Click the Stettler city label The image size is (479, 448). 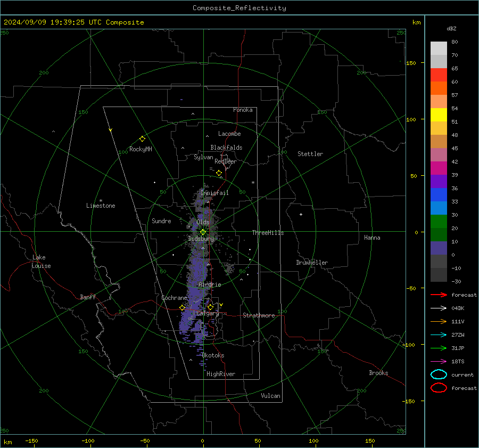[x=310, y=154]
